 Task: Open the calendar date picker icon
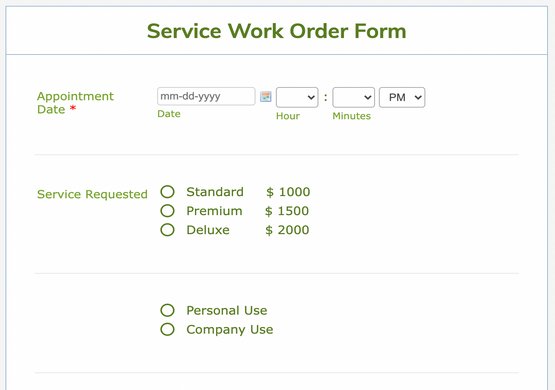(x=265, y=96)
